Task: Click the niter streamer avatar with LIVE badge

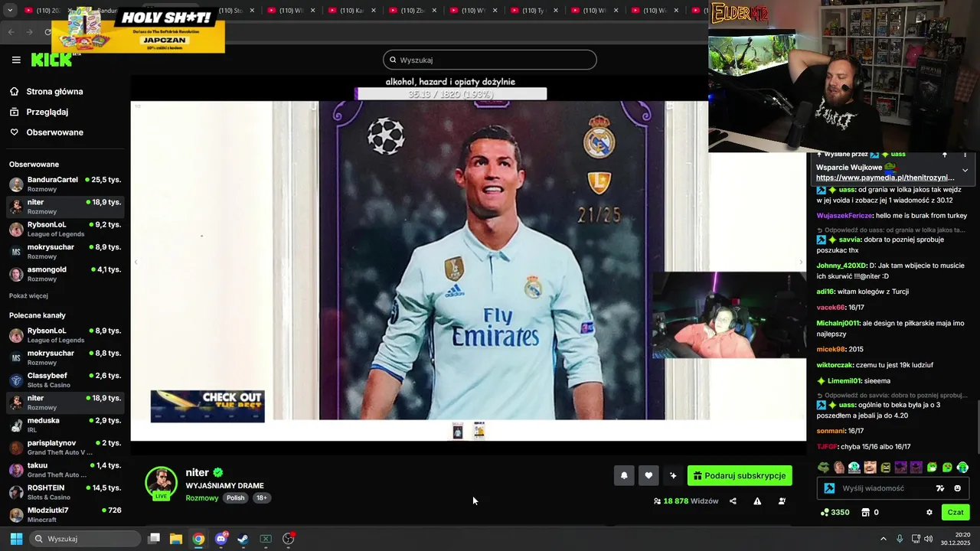Action: pyautogui.click(x=161, y=483)
